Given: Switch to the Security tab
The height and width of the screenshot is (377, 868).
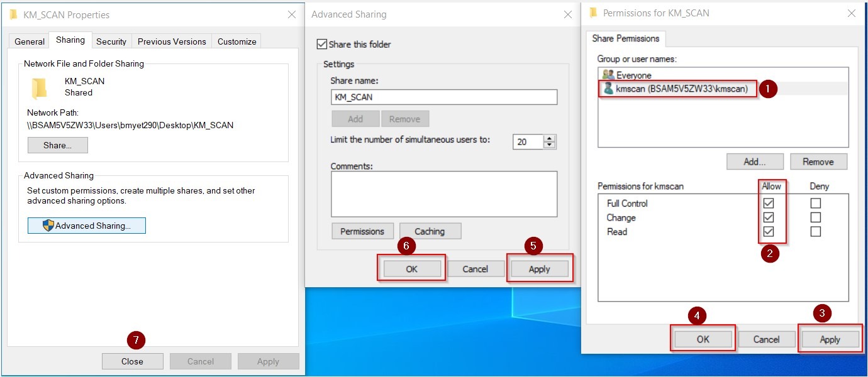Looking at the screenshot, I should tap(111, 41).
